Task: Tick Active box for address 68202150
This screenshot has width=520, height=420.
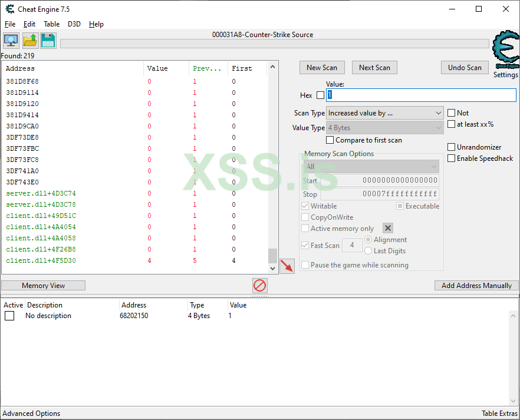Action: pyautogui.click(x=9, y=316)
